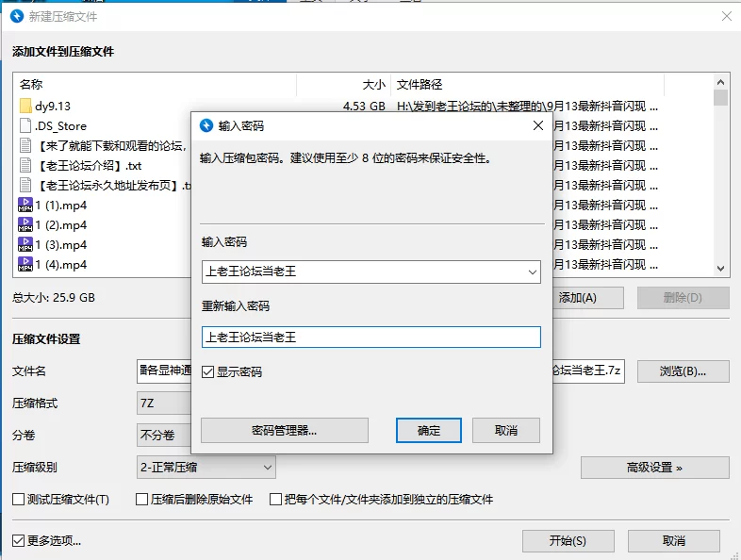Open the 压缩格式 dropdown showing 7Z
The image size is (741, 560).
(164, 404)
